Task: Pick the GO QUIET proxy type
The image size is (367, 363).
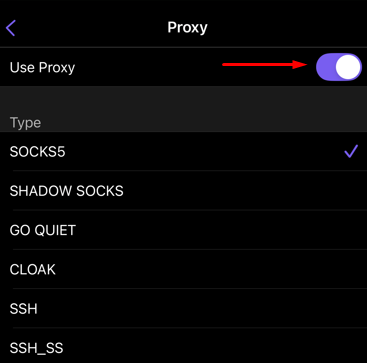Action: pos(183,230)
